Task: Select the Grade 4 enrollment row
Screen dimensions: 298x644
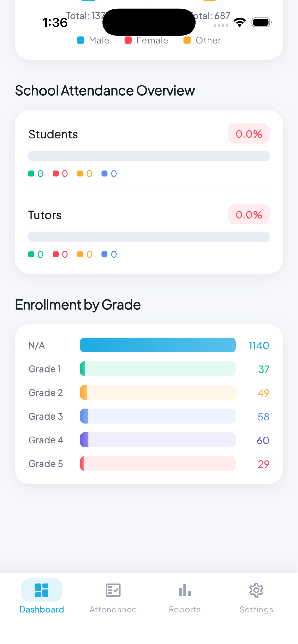Action: 149,440
